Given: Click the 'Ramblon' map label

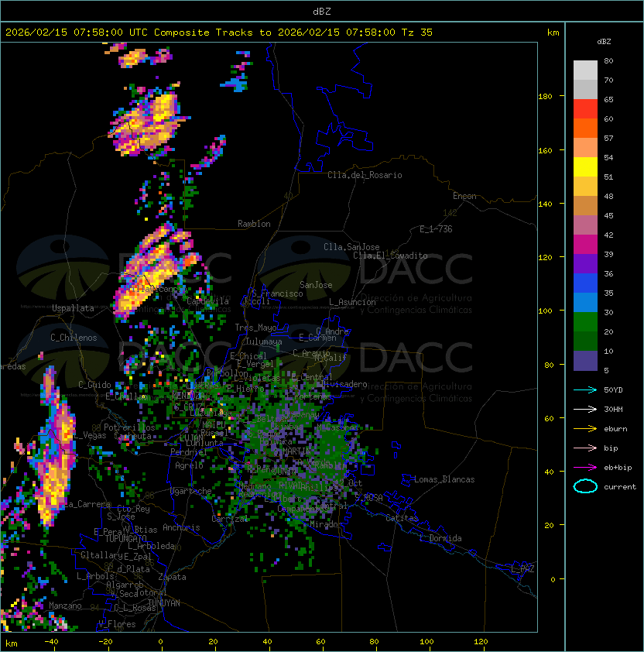Looking at the screenshot, I should 254,224.
